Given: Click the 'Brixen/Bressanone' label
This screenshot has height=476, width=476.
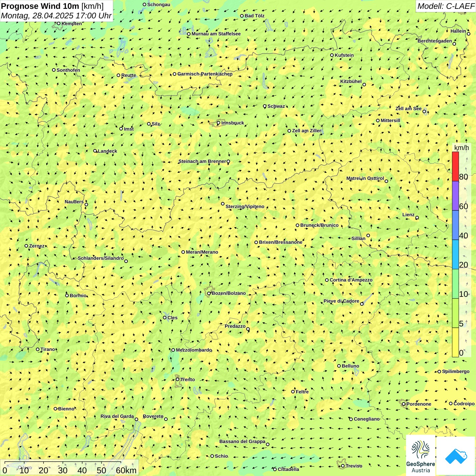Looking at the screenshot, I should pos(280,242).
